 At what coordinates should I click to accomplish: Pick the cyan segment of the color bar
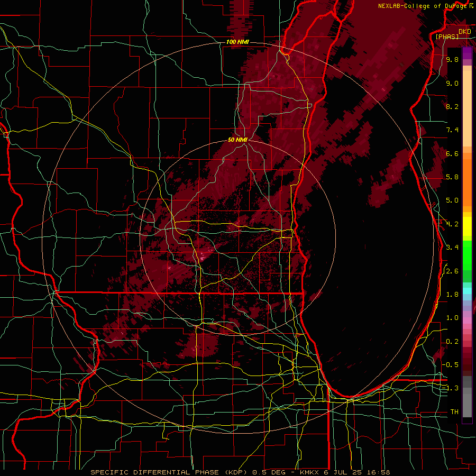(467, 291)
